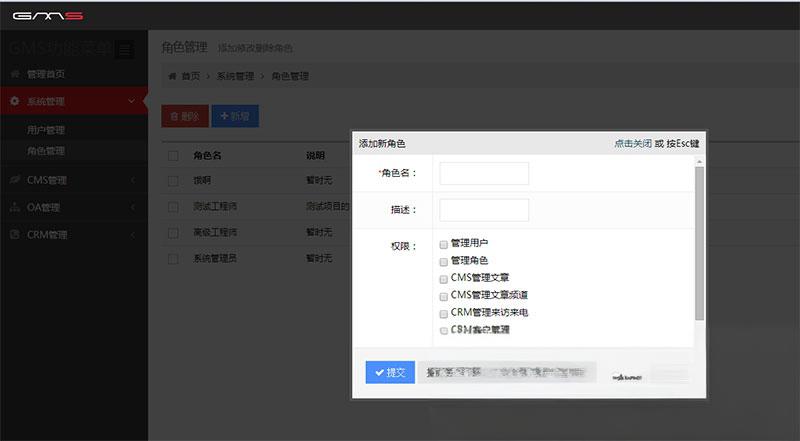Image resolution: width=800 pixels, height=441 pixels.
Task: Check the CRM管理来访来电 permission
Action: click(x=443, y=313)
